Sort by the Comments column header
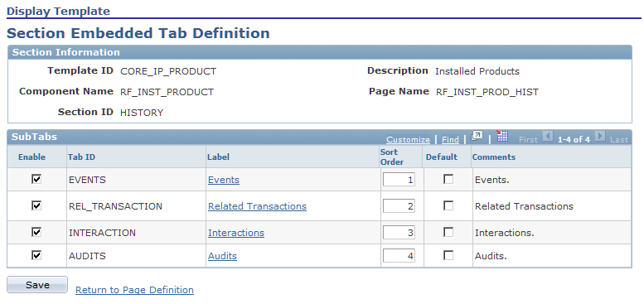644x304 pixels. click(x=494, y=157)
